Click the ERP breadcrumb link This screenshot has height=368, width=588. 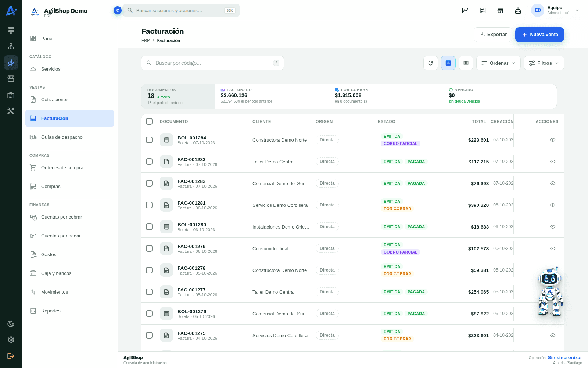click(146, 40)
